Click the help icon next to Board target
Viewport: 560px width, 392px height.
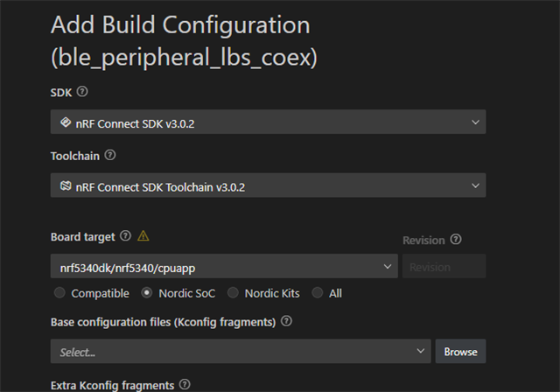pyautogui.click(x=125, y=235)
